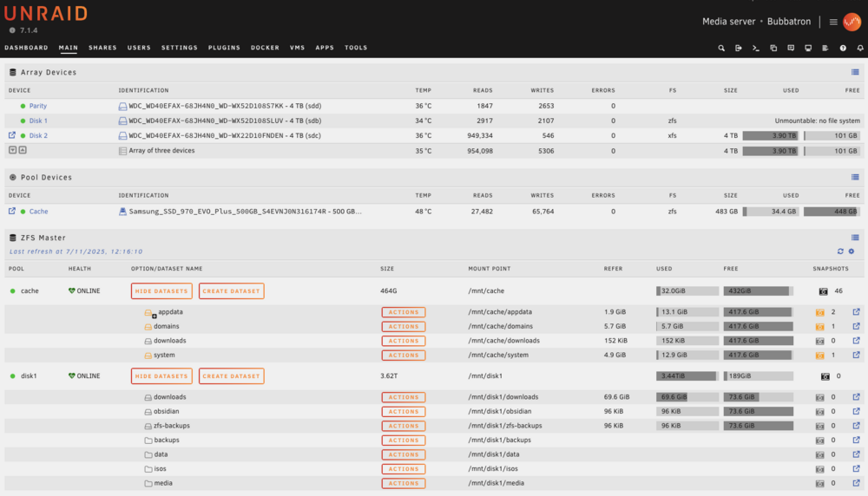Click the cache pool snapshots camera icon
This screenshot has width=868, height=496.
pyautogui.click(x=823, y=291)
